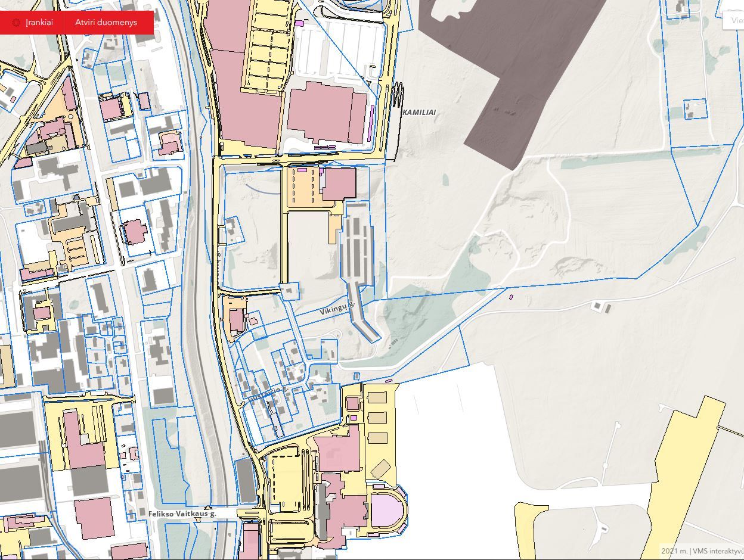Viewport: 744px width, 560px height.
Task: Click the Gustaičio g. street label
Action: (267, 394)
